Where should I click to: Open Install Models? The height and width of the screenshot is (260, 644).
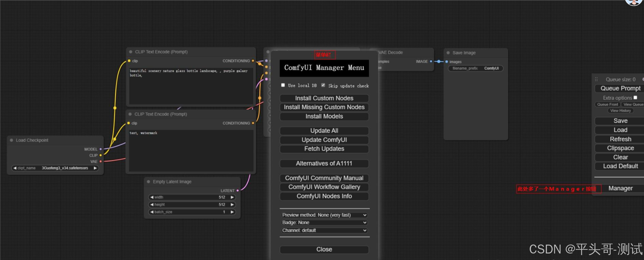coord(324,116)
